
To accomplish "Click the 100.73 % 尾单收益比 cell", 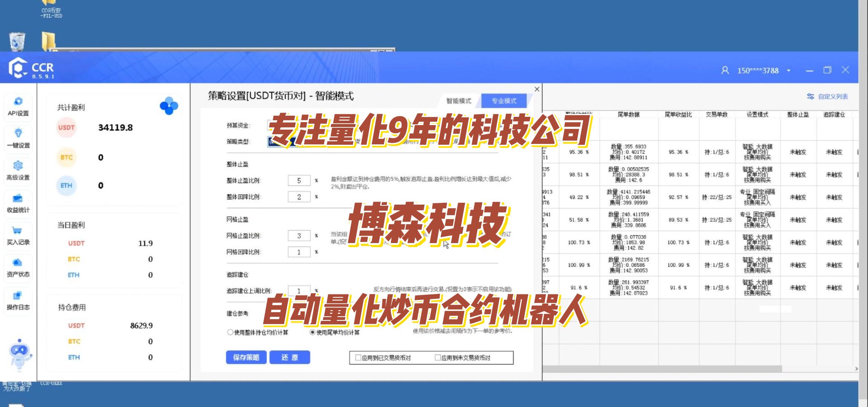I will [x=678, y=242].
